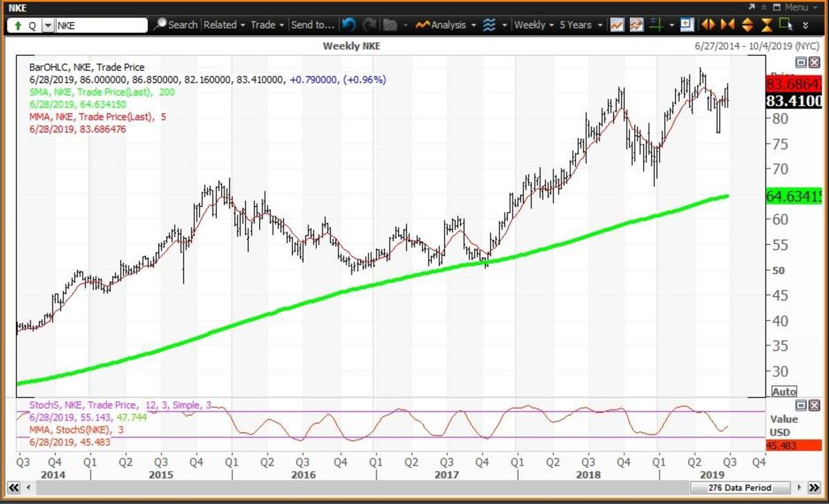Open the Trade menu

coord(267,25)
